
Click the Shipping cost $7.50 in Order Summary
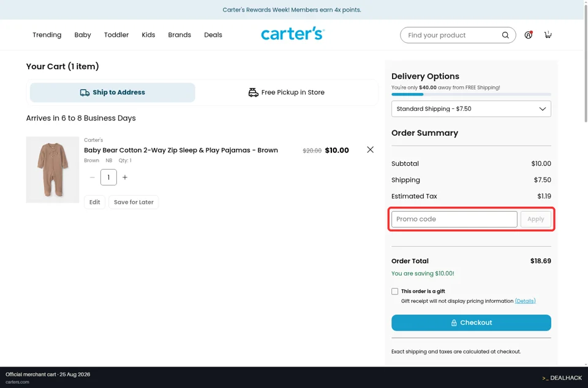(x=542, y=180)
